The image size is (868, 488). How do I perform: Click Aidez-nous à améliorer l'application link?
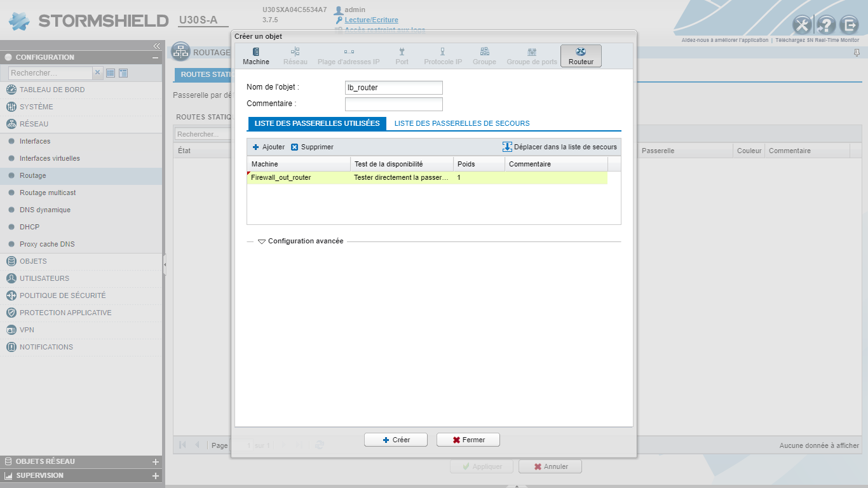[725, 40]
